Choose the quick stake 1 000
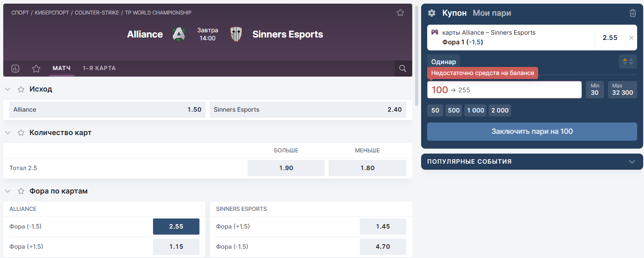Image resolution: width=644 pixels, height=258 pixels. [x=476, y=110]
